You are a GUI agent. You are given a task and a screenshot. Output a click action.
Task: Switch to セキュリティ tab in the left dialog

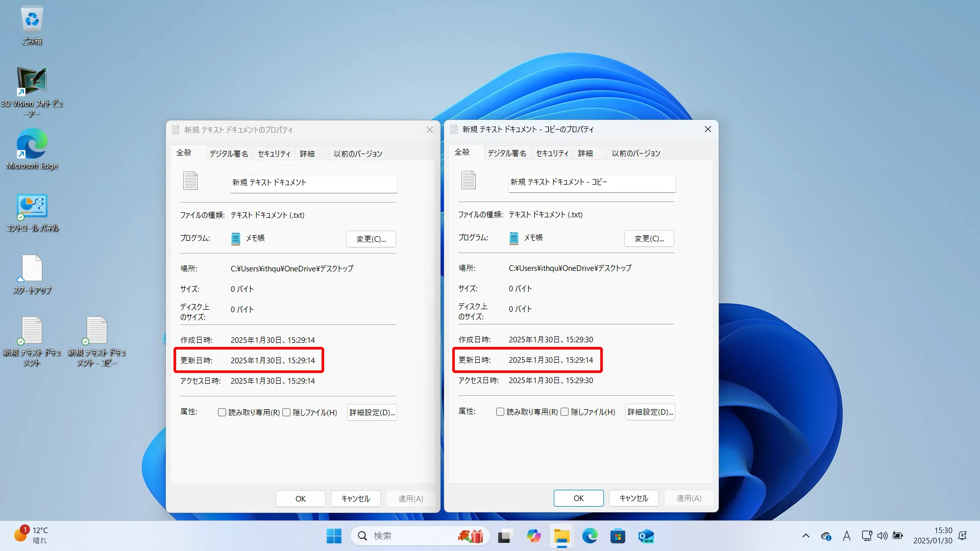(274, 154)
